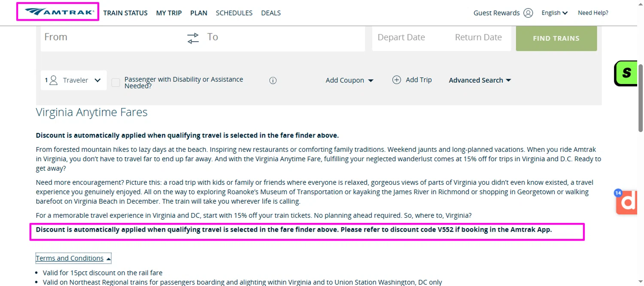Image resolution: width=644 pixels, height=286 pixels.
Task: Click the To station field
Action: coord(283,38)
